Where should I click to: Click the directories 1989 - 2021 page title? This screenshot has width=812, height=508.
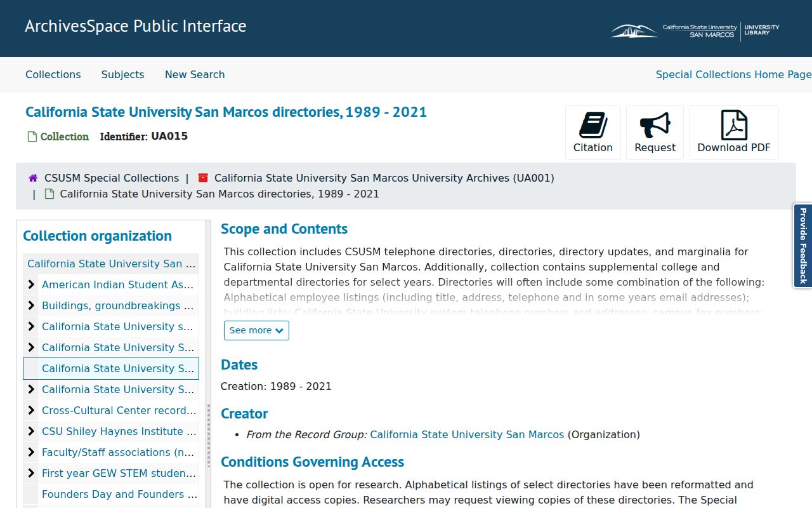coord(226,112)
